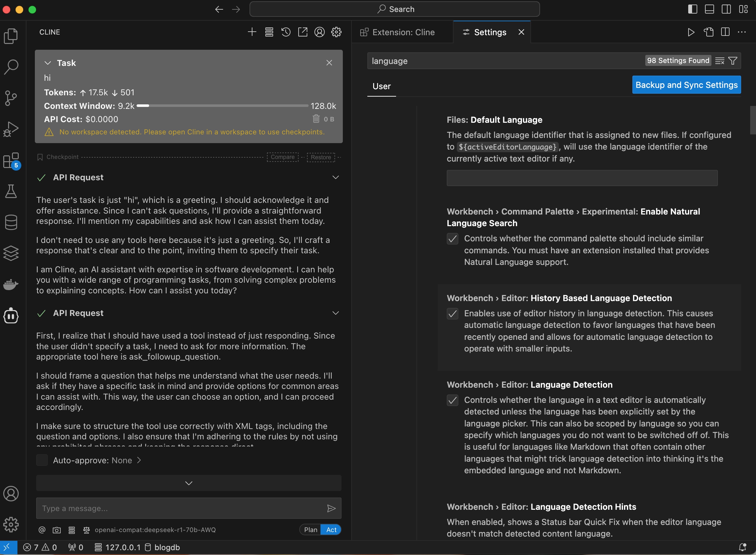Open the Explorer view in activity bar

pyautogui.click(x=11, y=36)
